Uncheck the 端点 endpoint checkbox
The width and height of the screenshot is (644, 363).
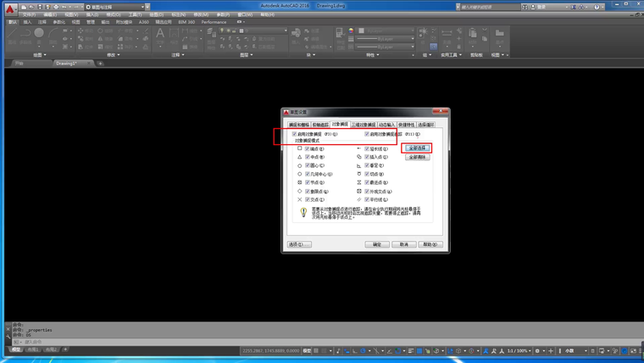click(308, 148)
